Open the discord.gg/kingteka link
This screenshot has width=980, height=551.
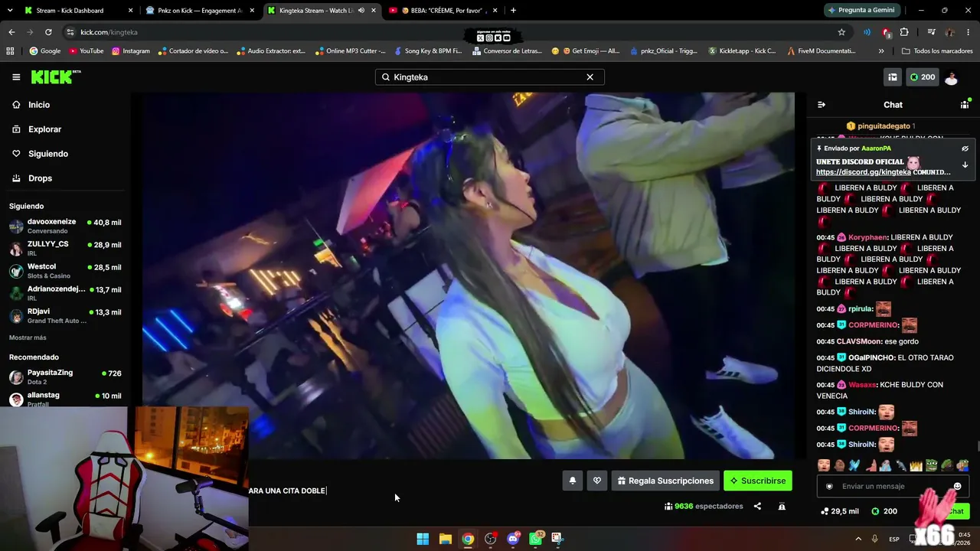tap(863, 172)
